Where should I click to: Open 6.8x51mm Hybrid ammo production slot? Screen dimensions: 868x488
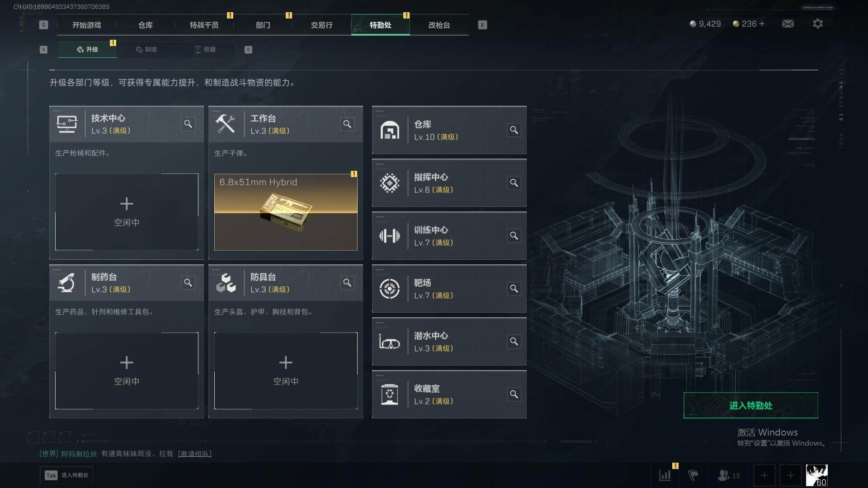click(x=286, y=212)
